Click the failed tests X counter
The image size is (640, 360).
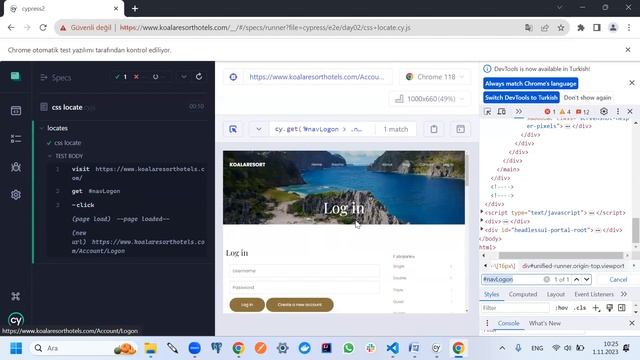coord(138,77)
